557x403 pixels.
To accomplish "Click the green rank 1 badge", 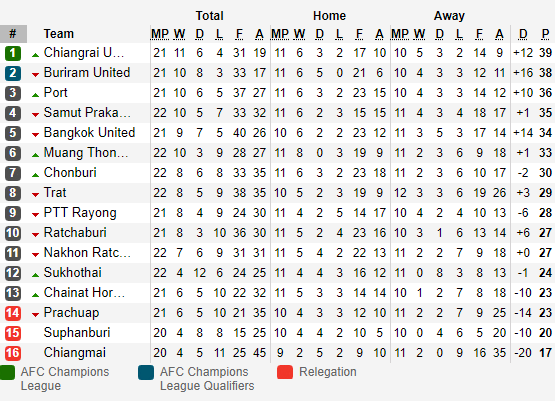I will 13,53.
